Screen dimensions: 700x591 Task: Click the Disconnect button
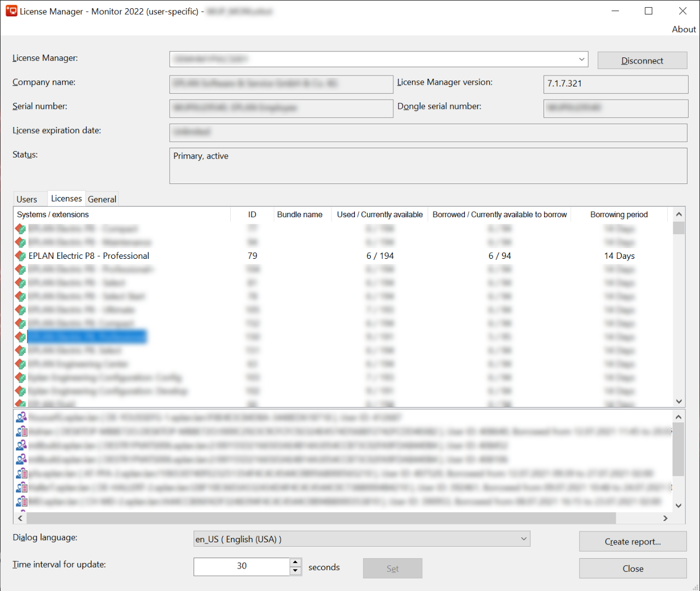point(642,60)
